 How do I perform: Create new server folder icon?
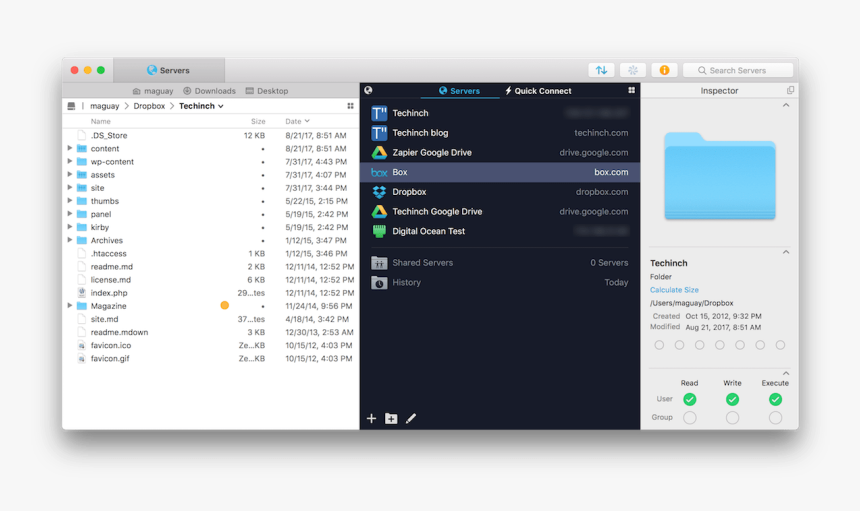[x=391, y=418]
